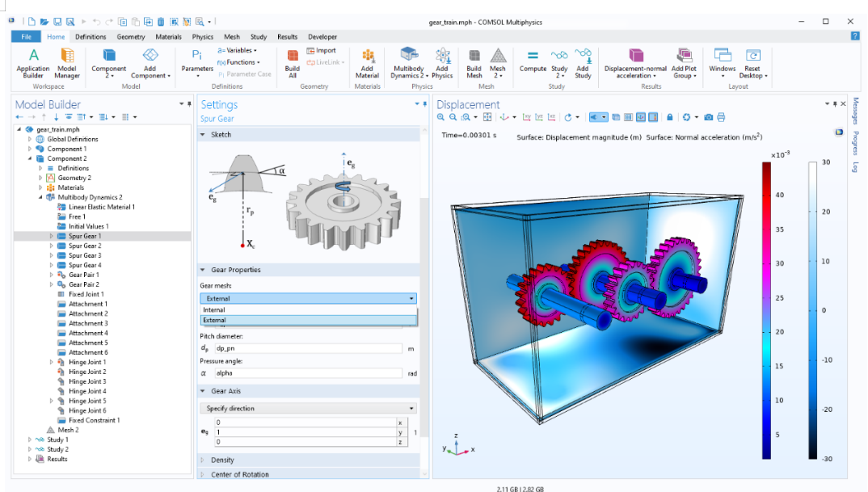This screenshot has height=492, width=868.
Task: Click the Compute button
Action: 533,61
